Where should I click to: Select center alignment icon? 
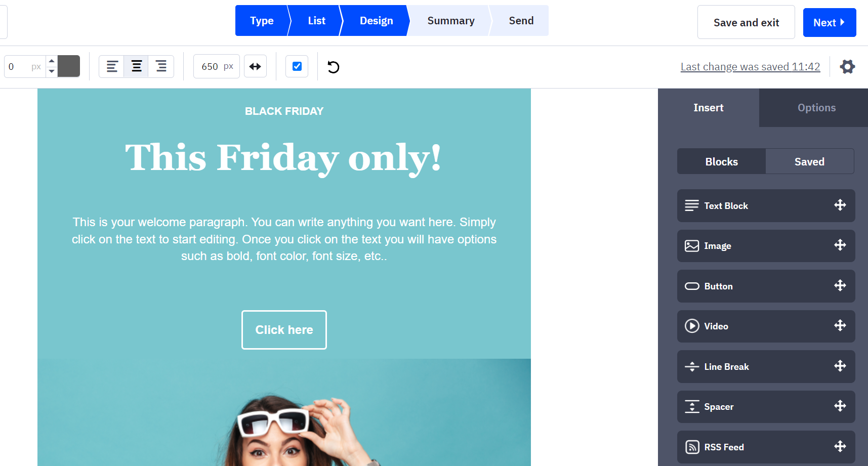pyautogui.click(x=137, y=66)
